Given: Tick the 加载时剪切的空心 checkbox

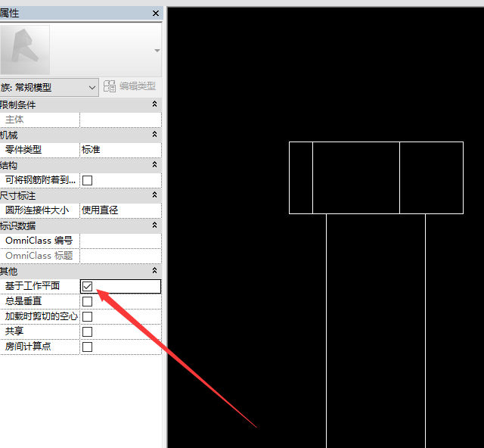Looking at the screenshot, I should pyautogui.click(x=88, y=316).
